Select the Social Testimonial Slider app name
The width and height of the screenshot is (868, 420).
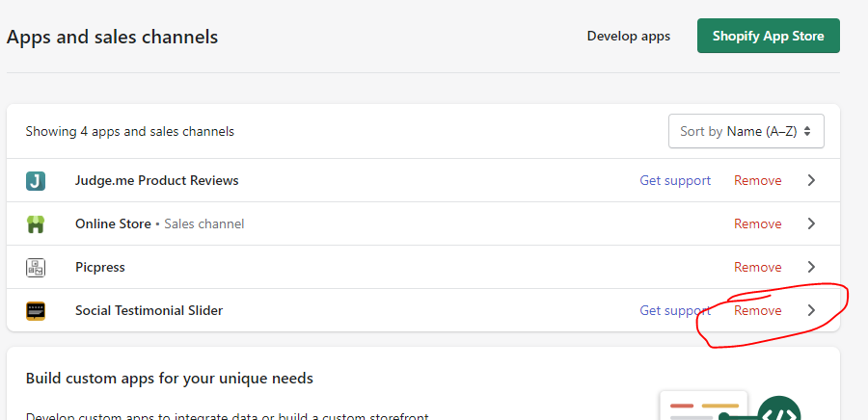pos(149,310)
